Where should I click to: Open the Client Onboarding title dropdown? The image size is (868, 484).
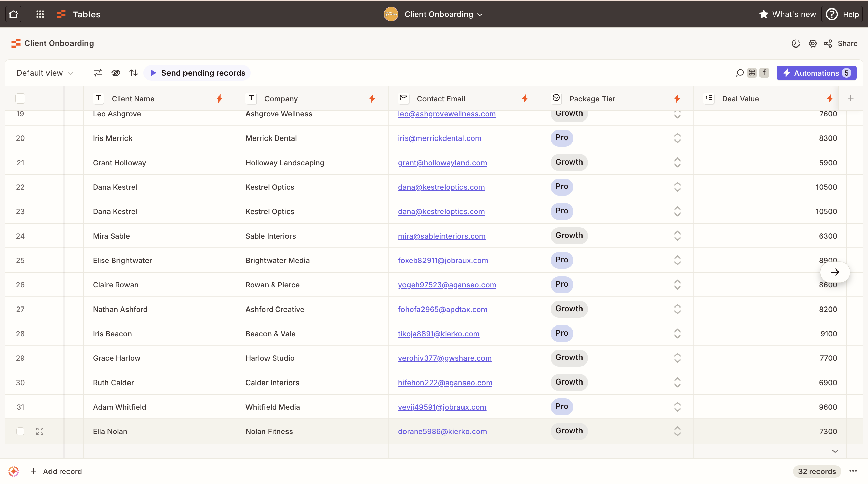443,14
